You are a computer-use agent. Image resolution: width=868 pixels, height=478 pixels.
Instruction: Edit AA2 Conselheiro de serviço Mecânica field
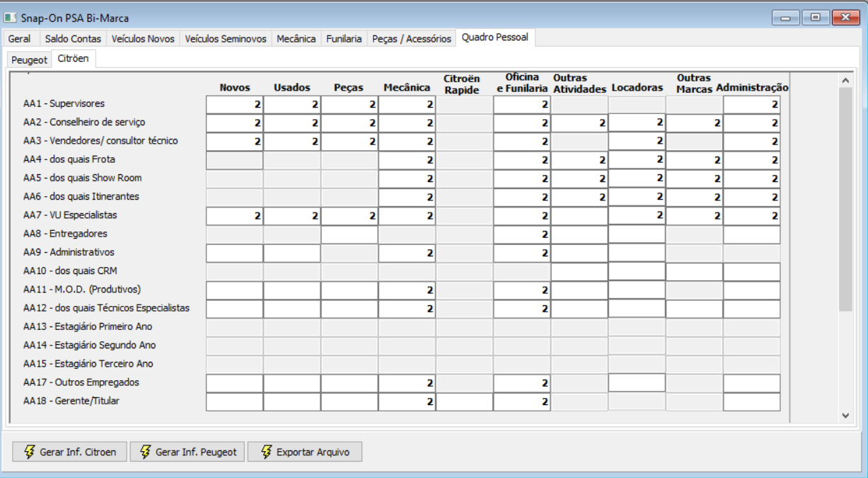(407, 123)
